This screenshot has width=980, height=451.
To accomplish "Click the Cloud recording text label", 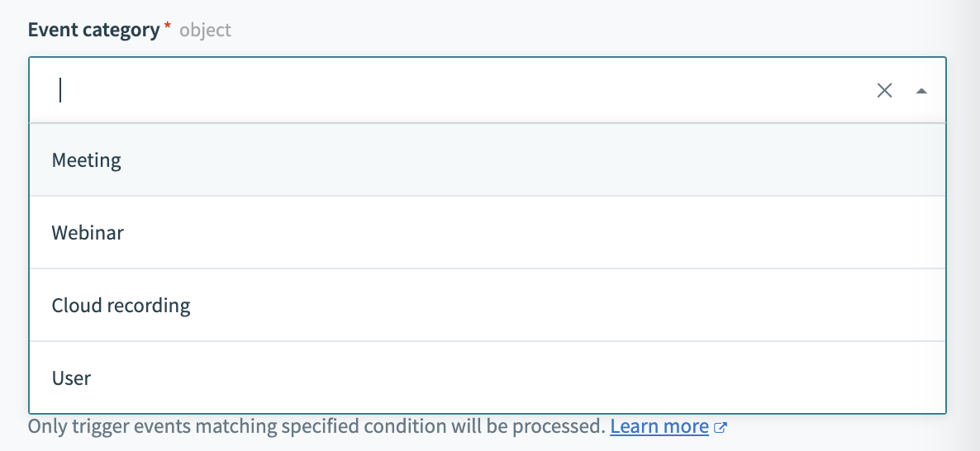I will (x=121, y=306).
